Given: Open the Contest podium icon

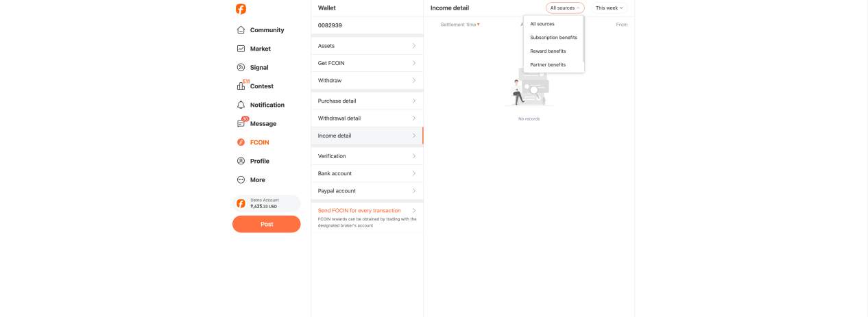Looking at the screenshot, I should click(x=241, y=86).
